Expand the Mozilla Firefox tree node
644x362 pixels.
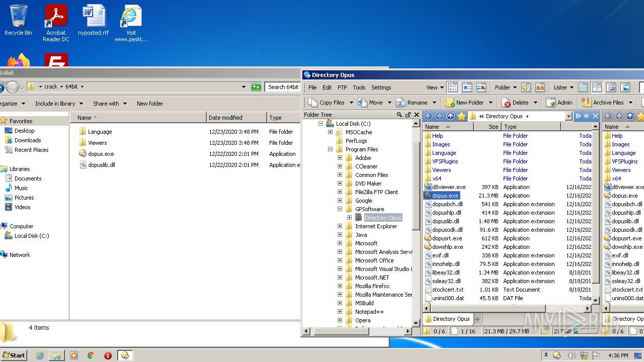click(x=340, y=286)
